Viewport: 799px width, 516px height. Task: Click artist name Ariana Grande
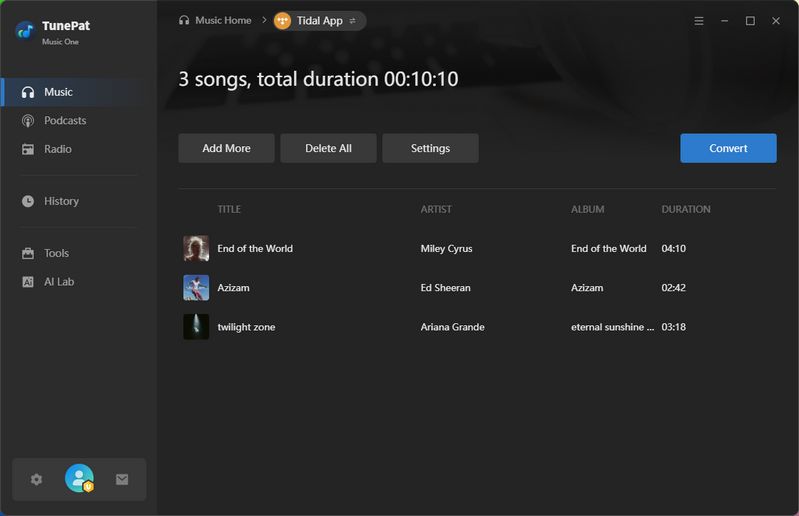point(452,327)
